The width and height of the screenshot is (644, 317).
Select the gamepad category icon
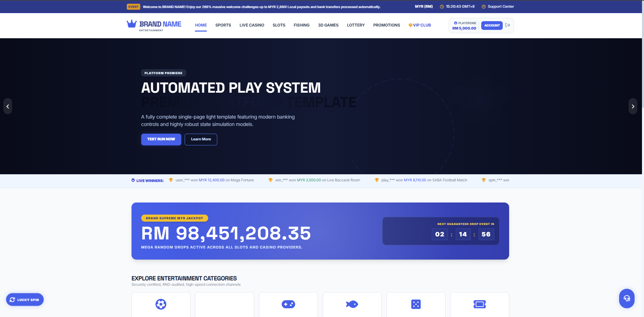(288, 304)
